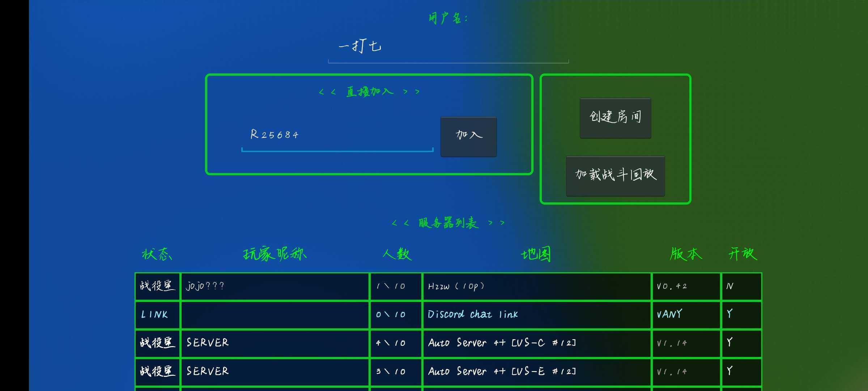Click the 战役室 icon for SERVER US-C
Screen dimensions: 868x391
pyautogui.click(x=157, y=342)
